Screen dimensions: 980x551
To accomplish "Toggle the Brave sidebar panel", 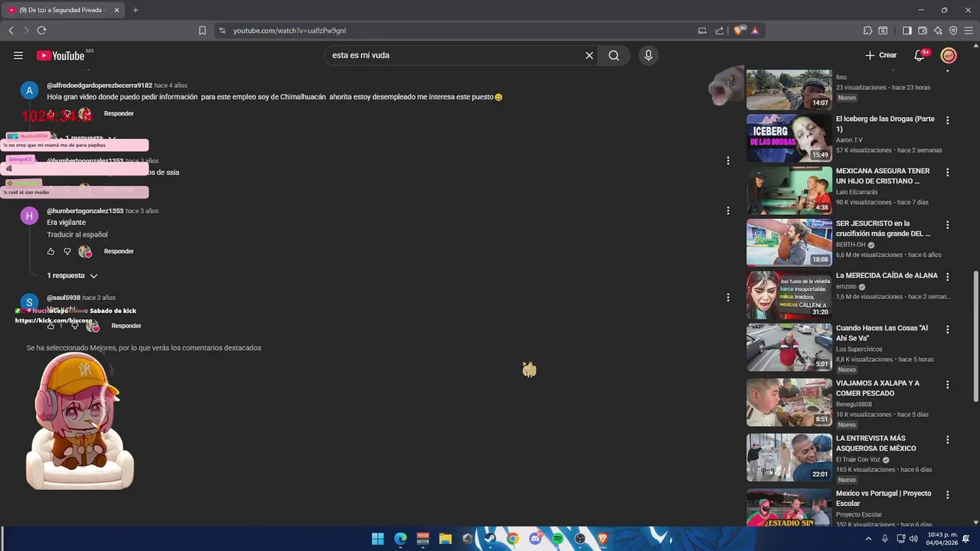I will [x=907, y=31].
